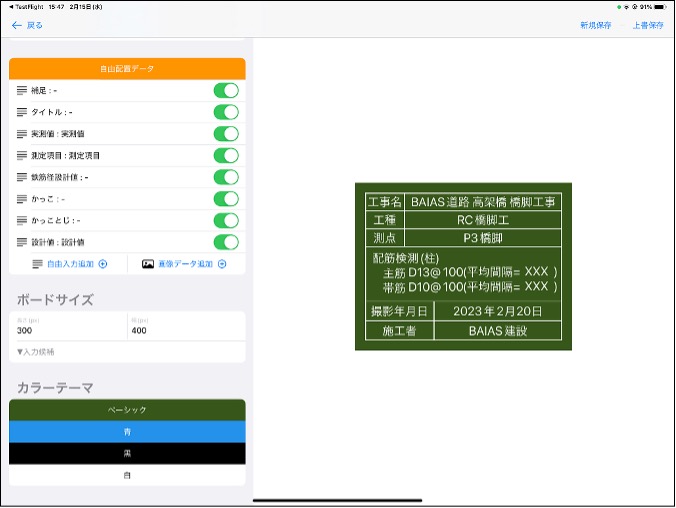Click picture icon beside 画像データ追加
This screenshot has width=676, height=508.
point(148,264)
